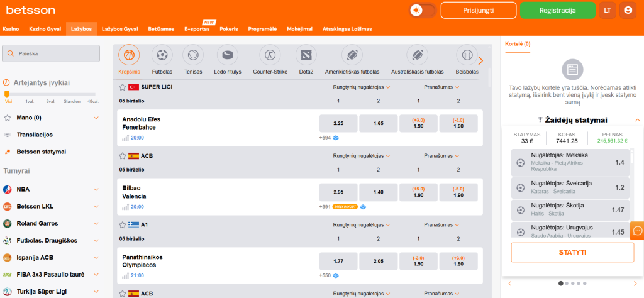Open the BetGames menu item
The height and width of the screenshot is (298, 644).
click(161, 29)
